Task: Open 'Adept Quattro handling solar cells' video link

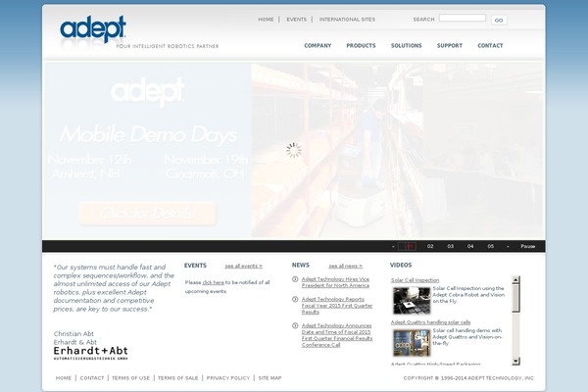Action: (430, 322)
